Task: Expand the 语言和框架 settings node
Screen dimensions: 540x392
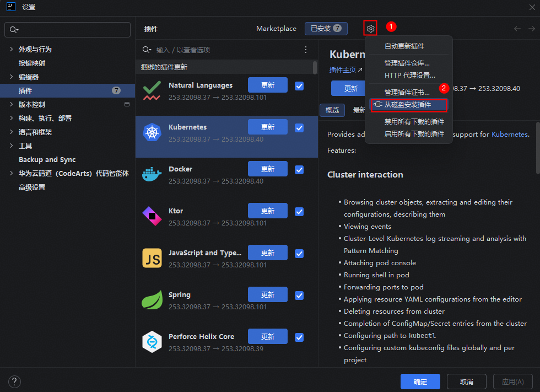Action: click(x=12, y=132)
